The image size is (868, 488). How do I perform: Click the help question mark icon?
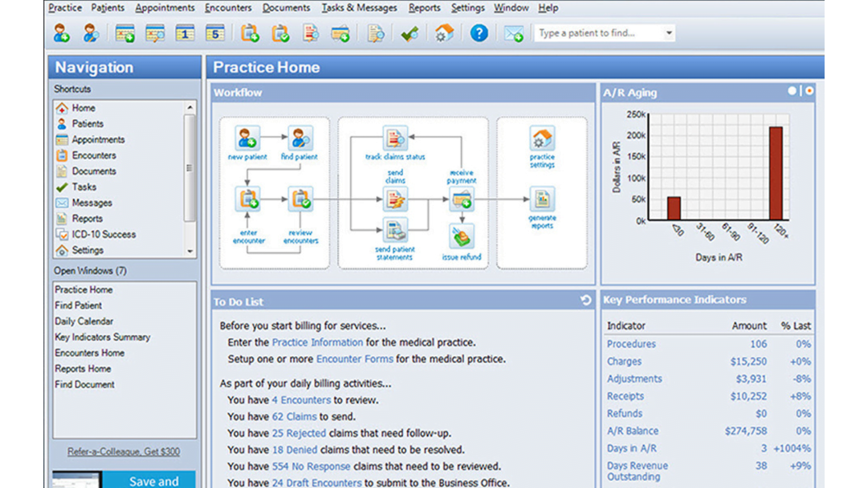[479, 33]
